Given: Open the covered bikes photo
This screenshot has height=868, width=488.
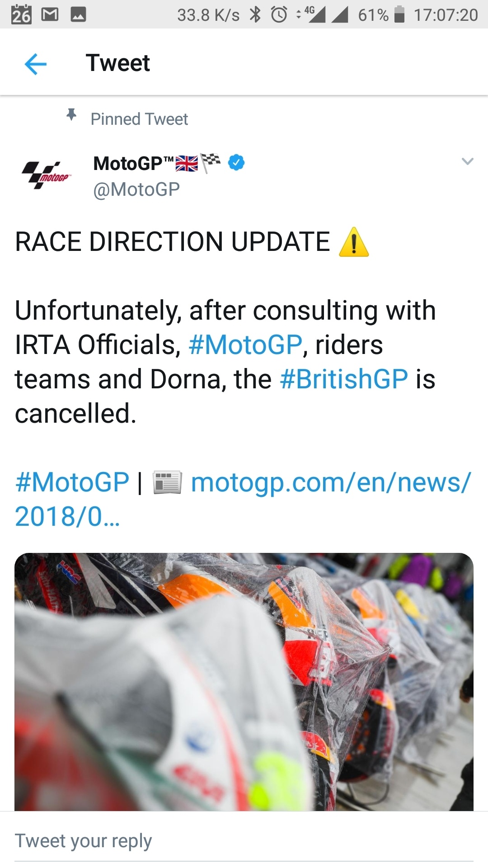Looking at the screenshot, I should (244, 681).
